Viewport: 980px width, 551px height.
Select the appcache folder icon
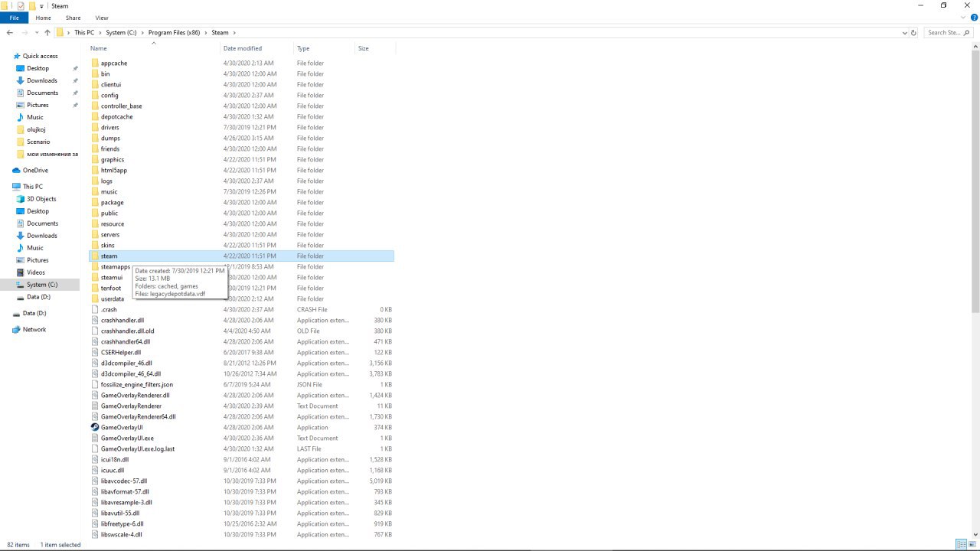(x=95, y=64)
